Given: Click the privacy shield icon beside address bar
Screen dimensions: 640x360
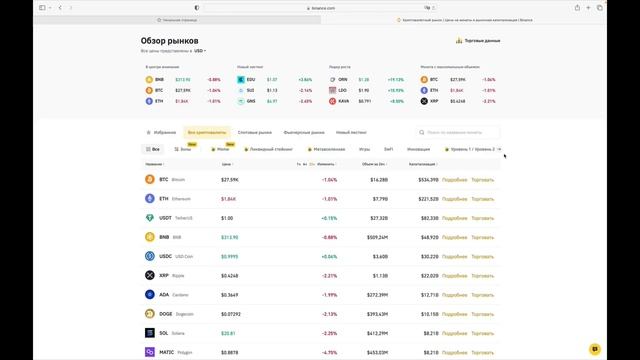Looking at the screenshot, I should click(x=197, y=8).
